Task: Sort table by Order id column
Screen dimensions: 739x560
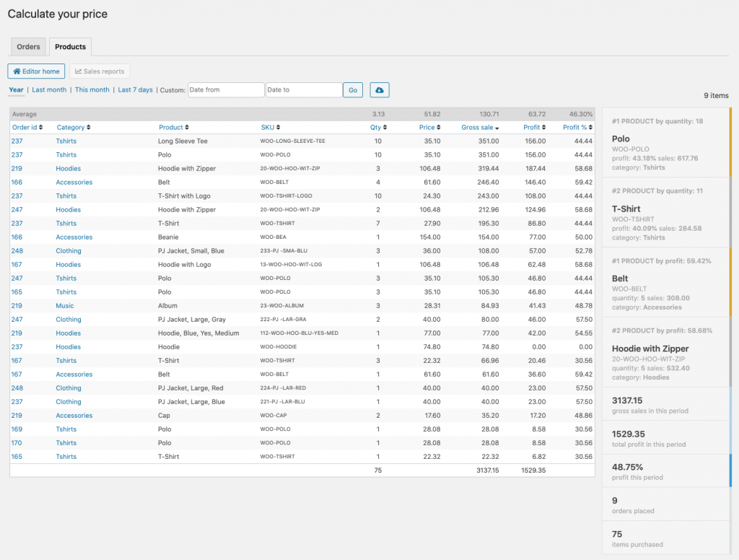Action: coord(25,127)
